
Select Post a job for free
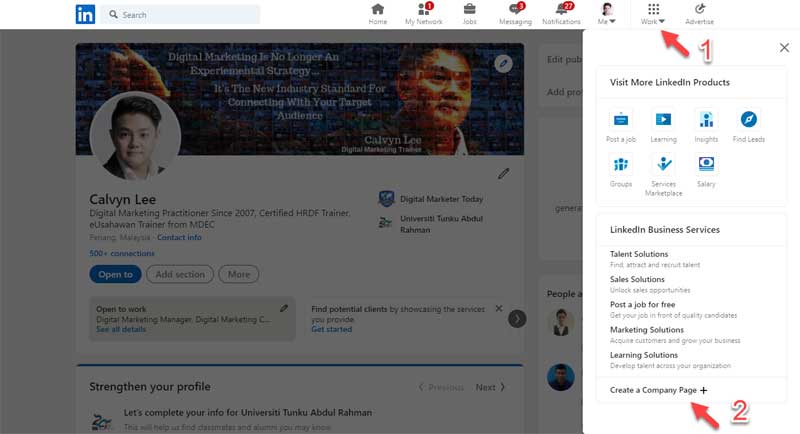(x=642, y=304)
